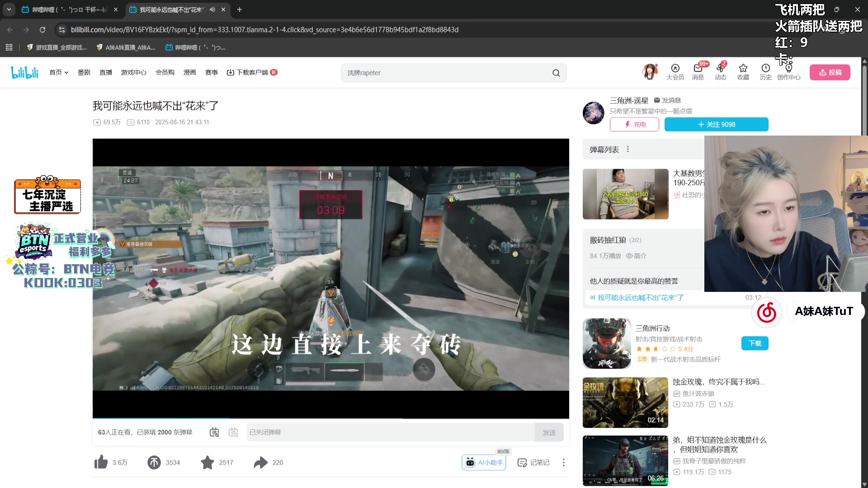Share the video with arrow icon
Screen dimensions: 868x488
261,462
